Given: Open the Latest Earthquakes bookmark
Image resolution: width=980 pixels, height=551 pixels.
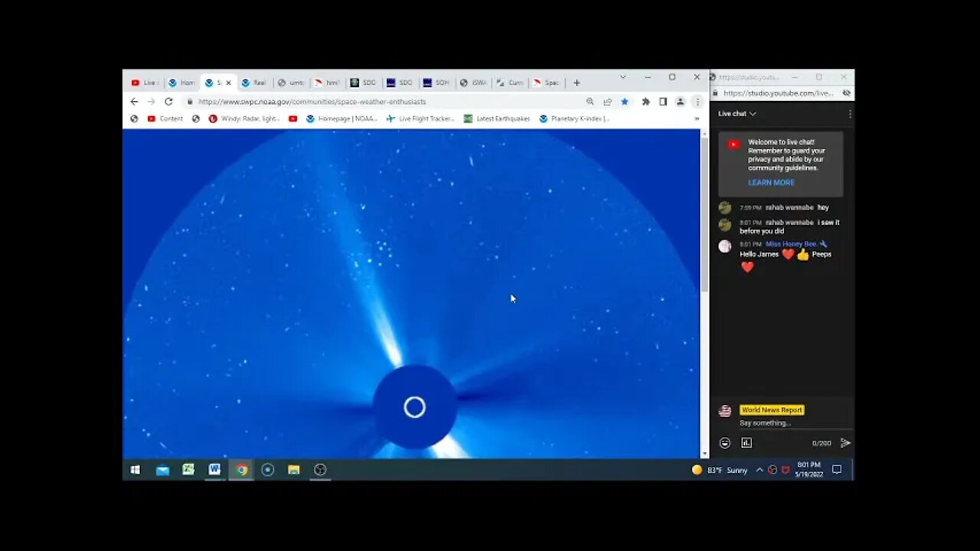Looking at the screenshot, I should [x=497, y=119].
